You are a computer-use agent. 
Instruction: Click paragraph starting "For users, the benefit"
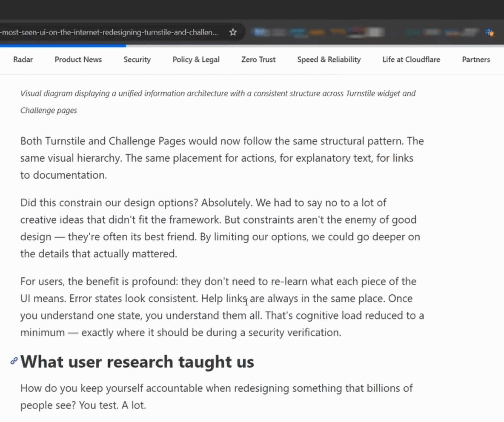tap(222, 307)
